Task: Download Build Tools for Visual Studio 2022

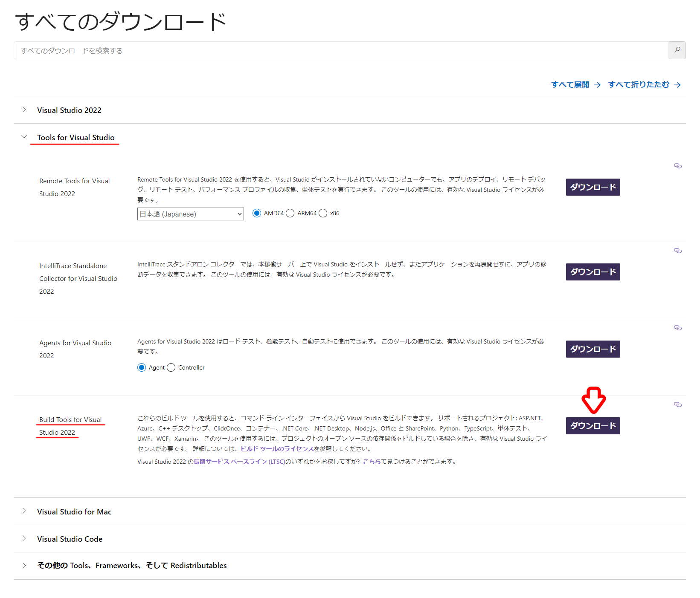Action: (593, 425)
